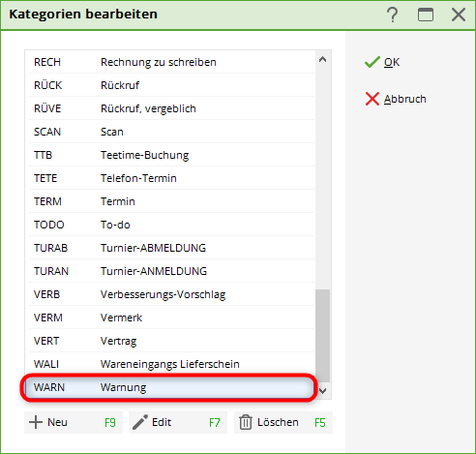
Task: Click the Abbruch button label
Action: click(x=405, y=99)
